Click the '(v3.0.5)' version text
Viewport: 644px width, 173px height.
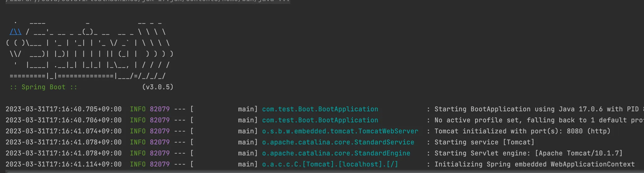click(158, 87)
